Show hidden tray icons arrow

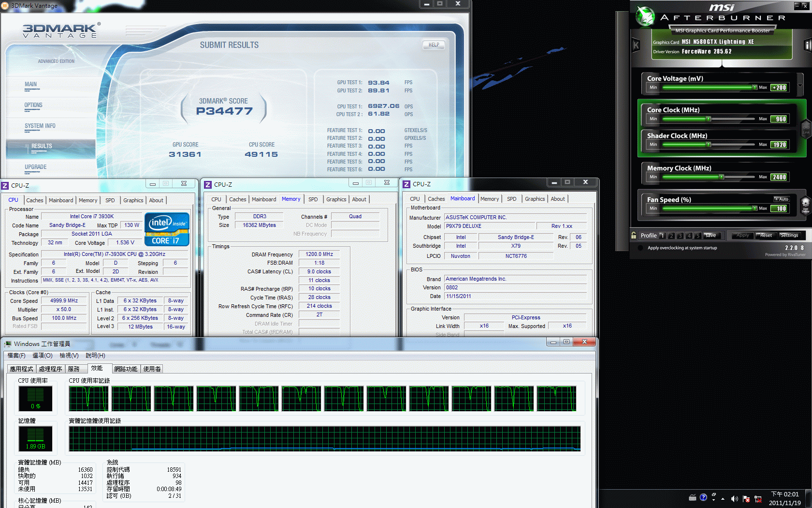pos(723,499)
